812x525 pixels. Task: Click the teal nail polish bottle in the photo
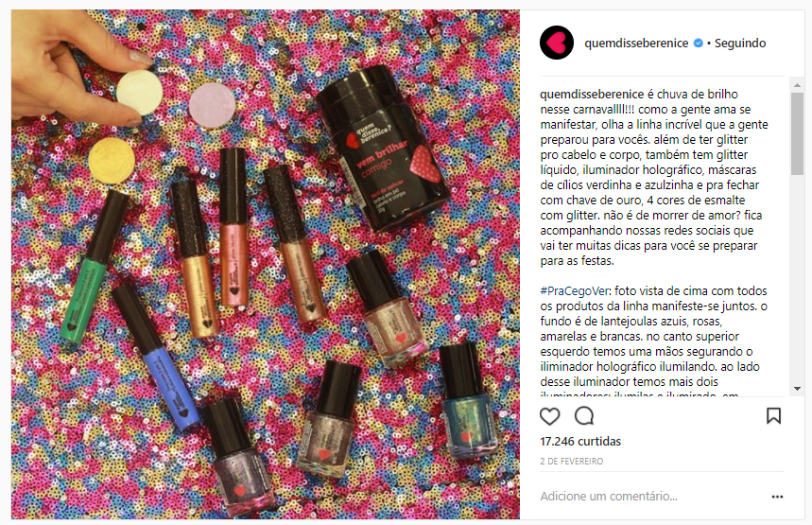[x=469, y=399]
